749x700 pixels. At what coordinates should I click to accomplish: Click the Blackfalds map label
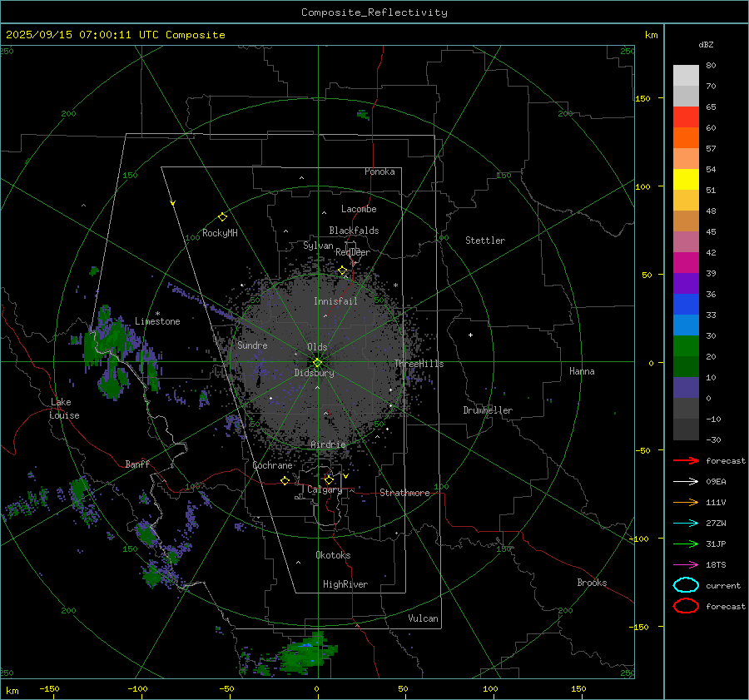point(354,231)
